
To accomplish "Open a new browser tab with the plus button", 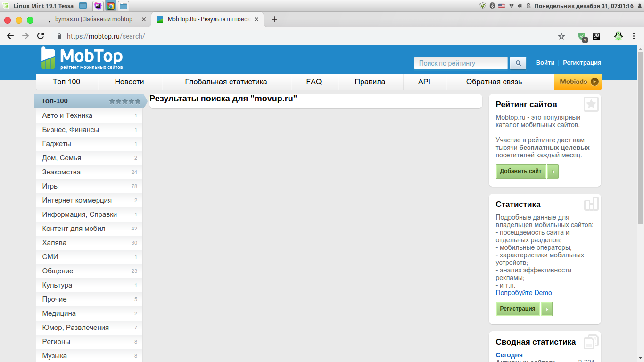I will coord(274,19).
